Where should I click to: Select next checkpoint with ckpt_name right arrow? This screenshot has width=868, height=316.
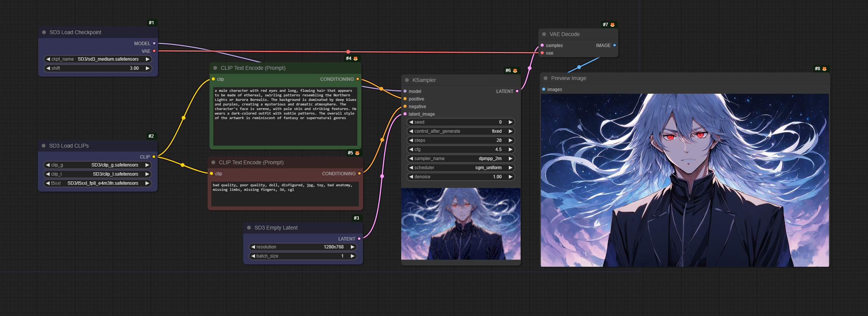click(x=147, y=59)
